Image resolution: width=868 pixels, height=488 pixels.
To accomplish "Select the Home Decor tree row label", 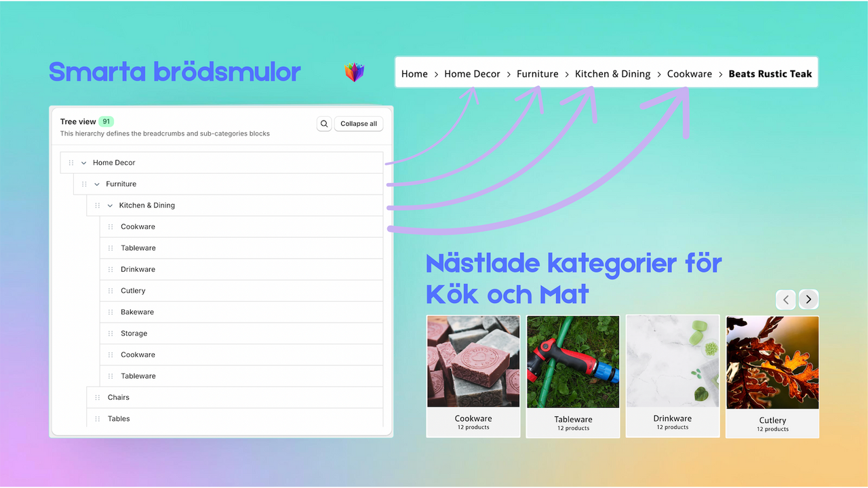I will (114, 163).
